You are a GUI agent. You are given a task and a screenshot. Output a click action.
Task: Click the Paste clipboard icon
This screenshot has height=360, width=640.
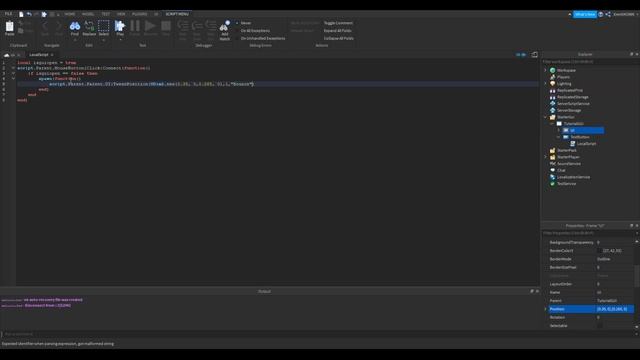(9, 27)
